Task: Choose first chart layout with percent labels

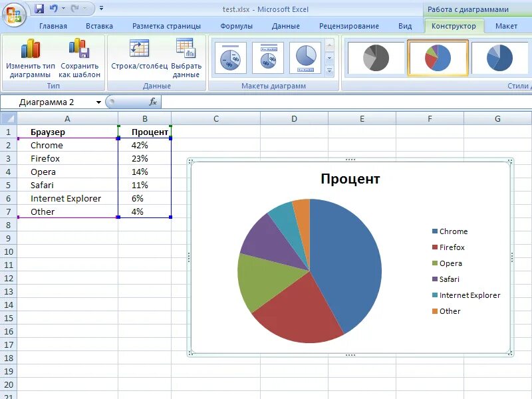Action: pyautogui.click(x=230, y=58)
